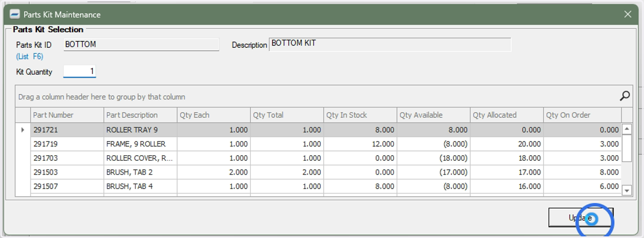Viewport: 644px width, 238px height.
Task: Click Qty On Order 0.000 for ROLLER TRAY 9
Action: [x=582, y=130]
